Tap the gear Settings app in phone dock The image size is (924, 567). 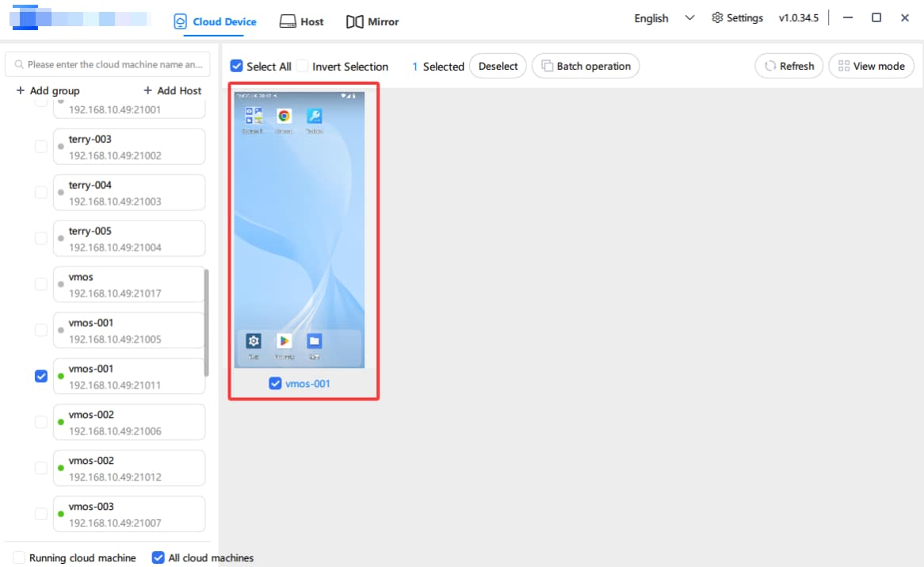254,341
